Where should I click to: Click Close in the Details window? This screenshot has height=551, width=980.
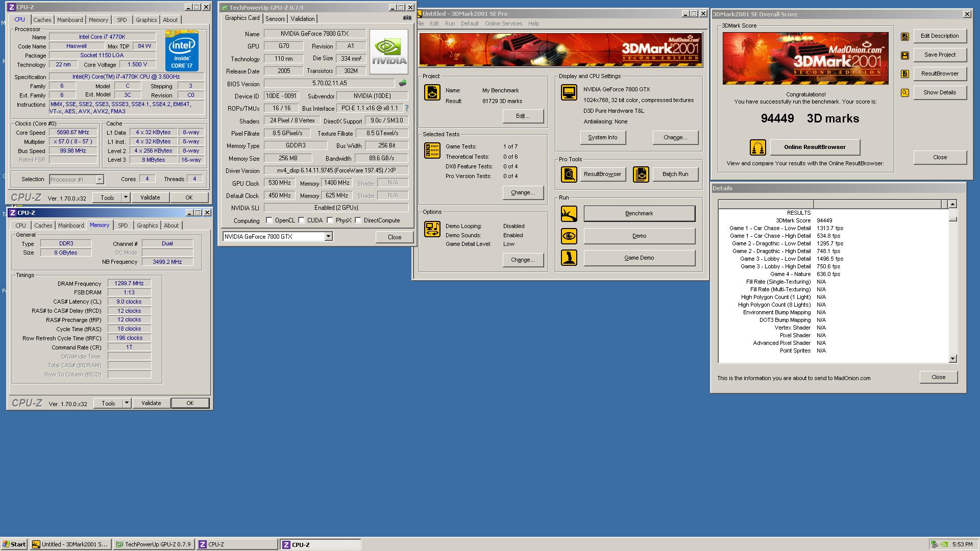[938, 377]
